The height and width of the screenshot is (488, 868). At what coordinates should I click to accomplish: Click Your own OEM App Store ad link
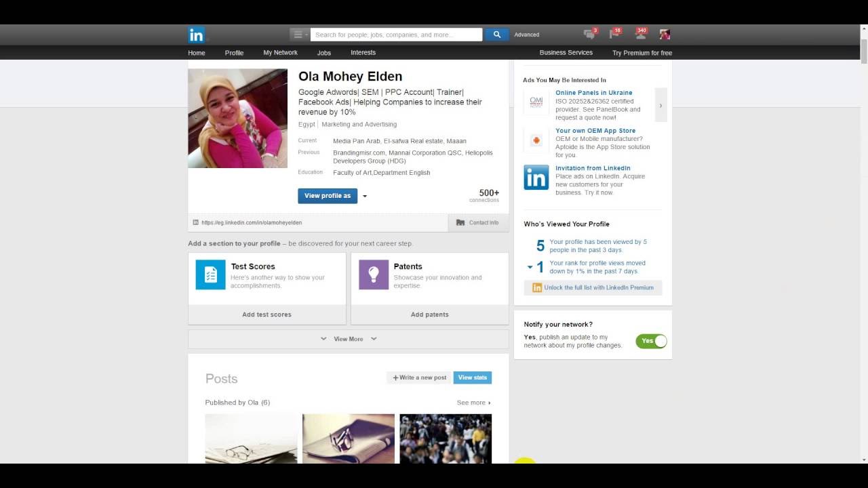(595, 131)
